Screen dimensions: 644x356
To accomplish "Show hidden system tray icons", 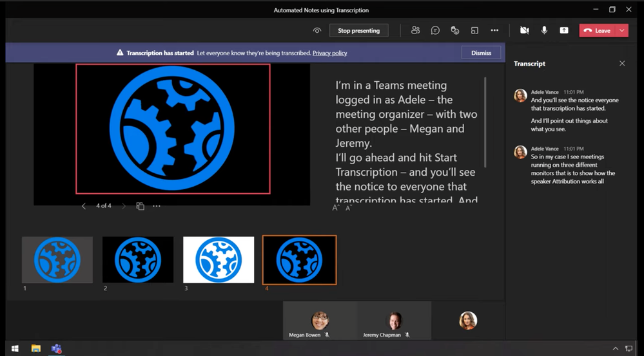I will coord(615,349).
